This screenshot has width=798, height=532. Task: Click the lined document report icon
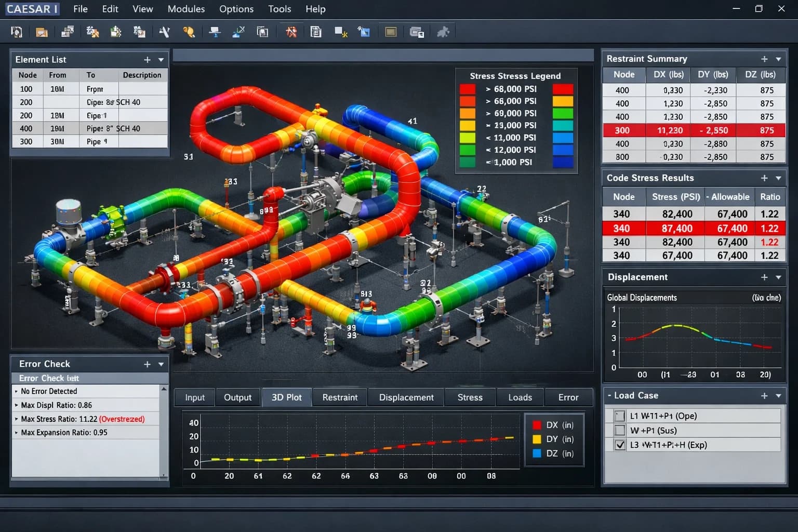(315, 32)
